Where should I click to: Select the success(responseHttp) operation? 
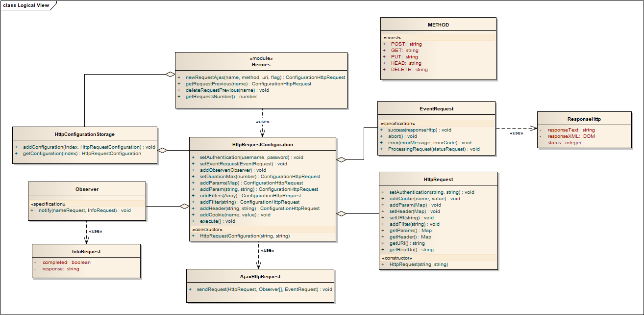coord(420,130)
